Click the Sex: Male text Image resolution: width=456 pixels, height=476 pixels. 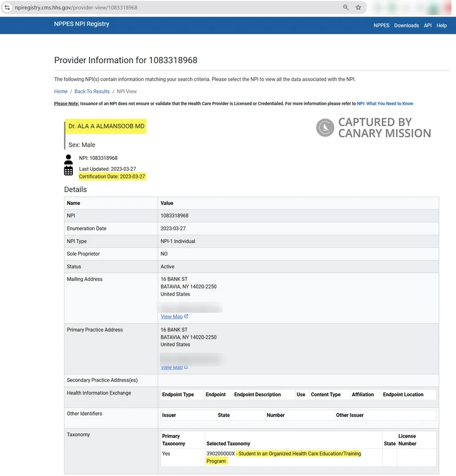82,145
